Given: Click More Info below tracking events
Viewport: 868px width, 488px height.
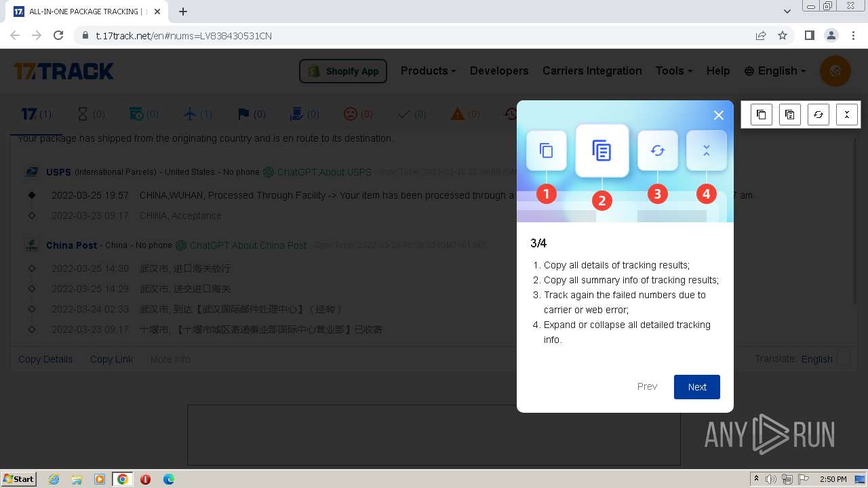Looking at the screenshot, I should point(170,359).
